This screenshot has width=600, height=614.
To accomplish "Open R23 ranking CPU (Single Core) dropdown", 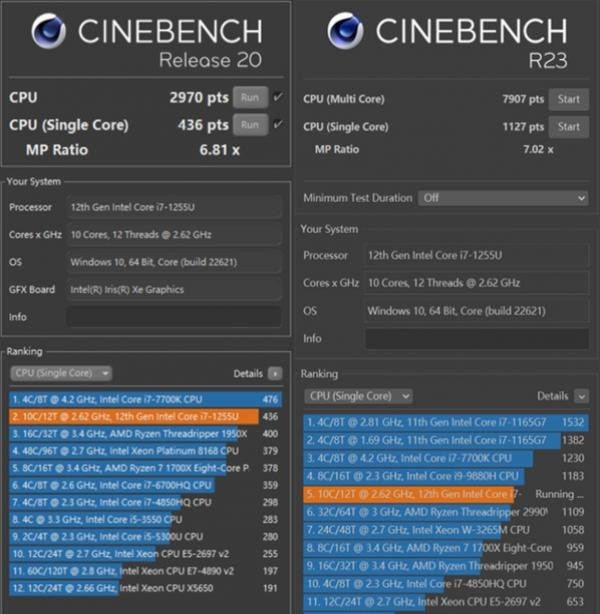I will point(358,396).
